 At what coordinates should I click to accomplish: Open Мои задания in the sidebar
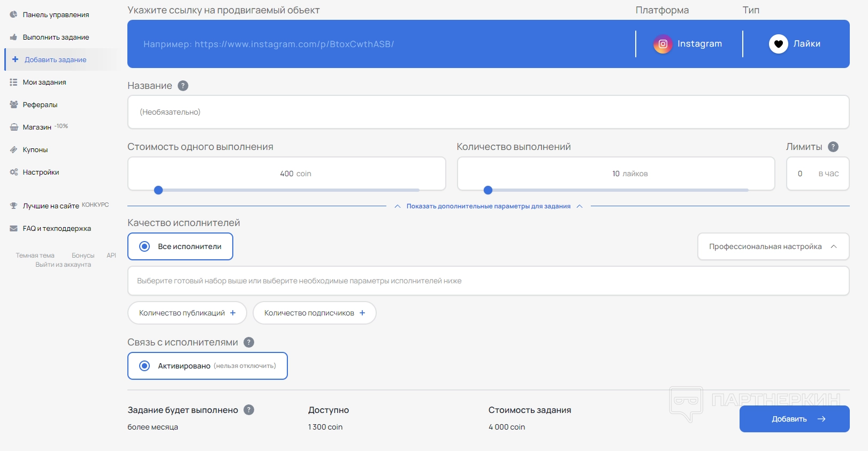click(x=44, y=82)
